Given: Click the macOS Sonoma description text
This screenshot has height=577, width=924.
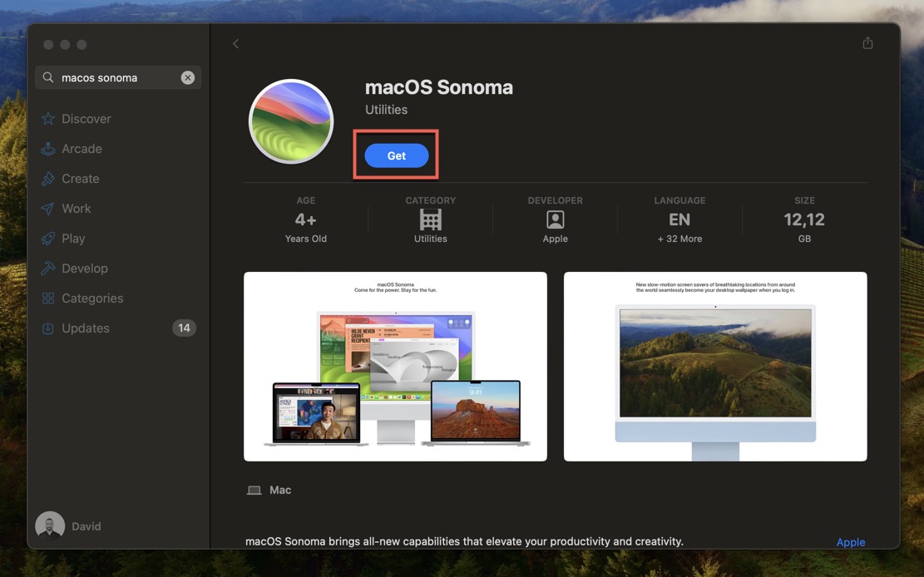Looking at the screenshot, I should [x=464, y=541].
